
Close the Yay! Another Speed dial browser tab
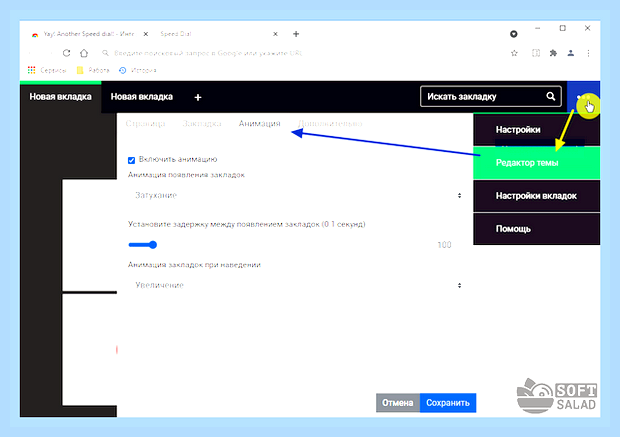[146, 34]
